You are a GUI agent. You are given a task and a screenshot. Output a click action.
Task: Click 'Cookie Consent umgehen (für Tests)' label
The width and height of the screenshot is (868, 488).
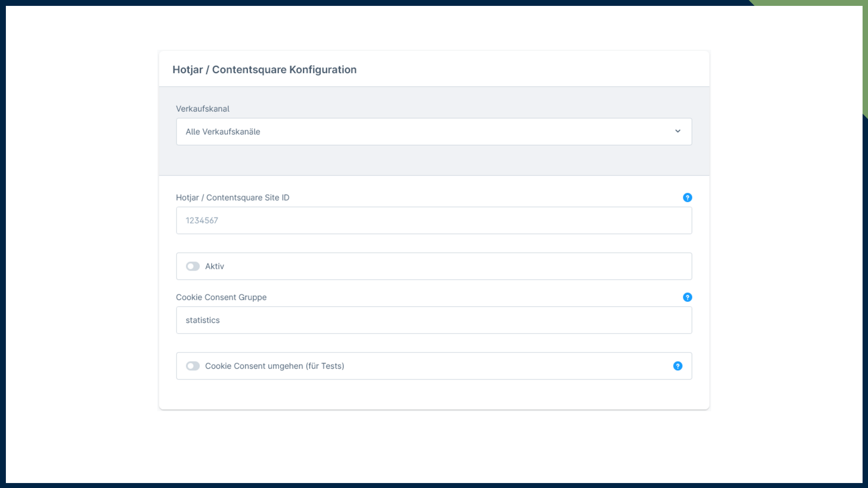pos(274,366)
